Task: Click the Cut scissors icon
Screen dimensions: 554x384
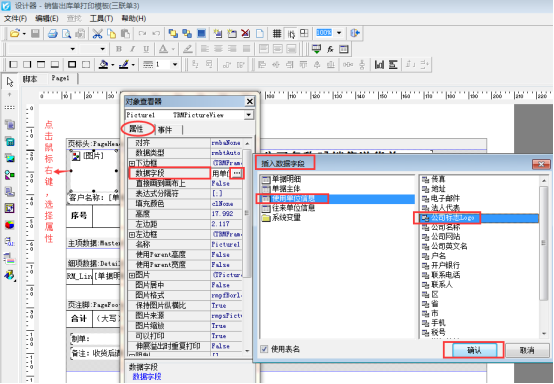Action: pyautogui.click(x=97, y=34)
